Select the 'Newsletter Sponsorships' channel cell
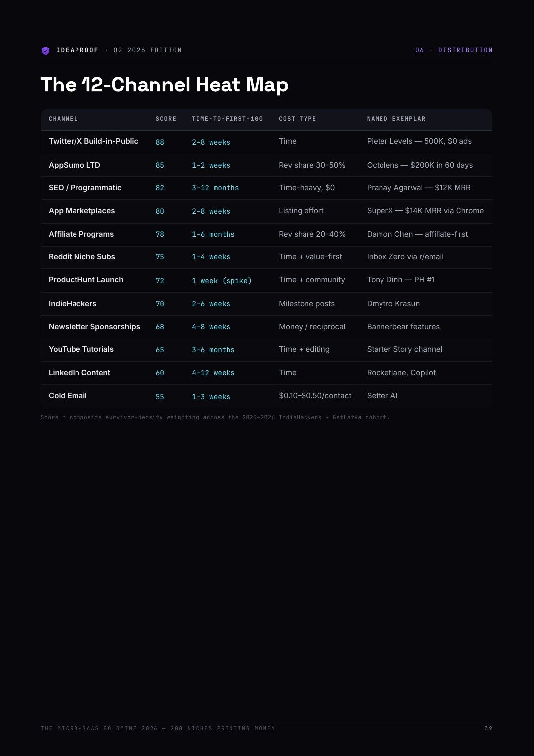The width and height of the screenshot is (534, 756). tap(94, 327)
